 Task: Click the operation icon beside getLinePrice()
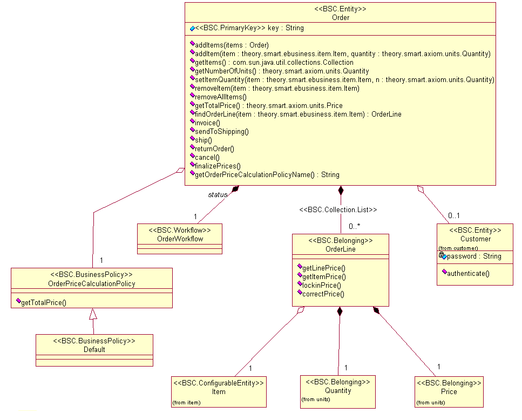(300, 266)
